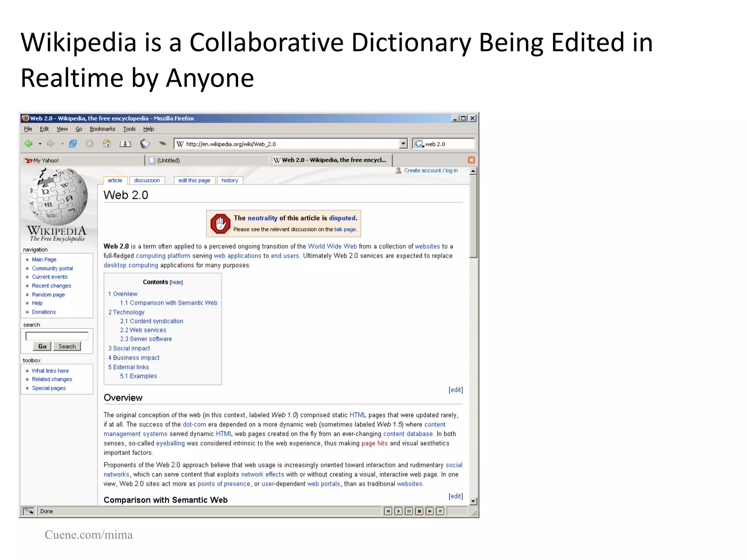The image size is (747, 560).
Task: Click the status bar fast-forward button
Action: [430, 511]
